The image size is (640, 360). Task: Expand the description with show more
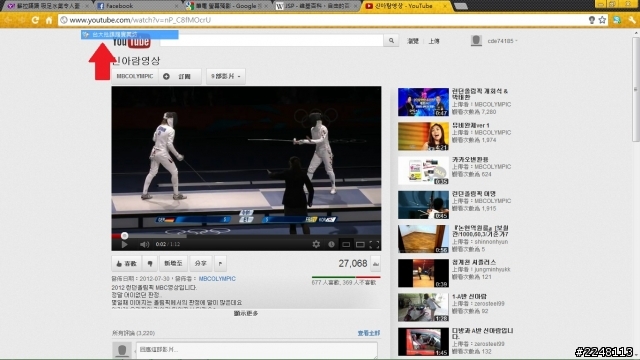(x=246, y=313)
